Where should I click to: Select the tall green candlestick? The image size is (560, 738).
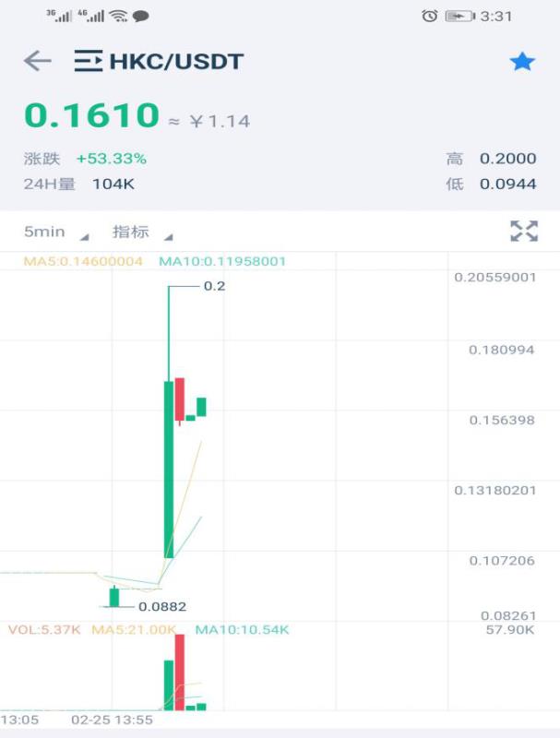[x=169, y=469]
